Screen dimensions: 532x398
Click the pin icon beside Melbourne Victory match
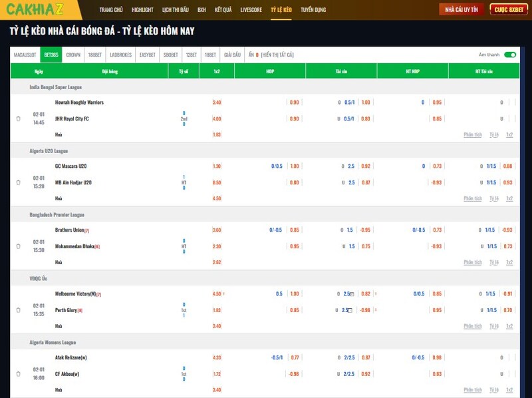[18, 310]
